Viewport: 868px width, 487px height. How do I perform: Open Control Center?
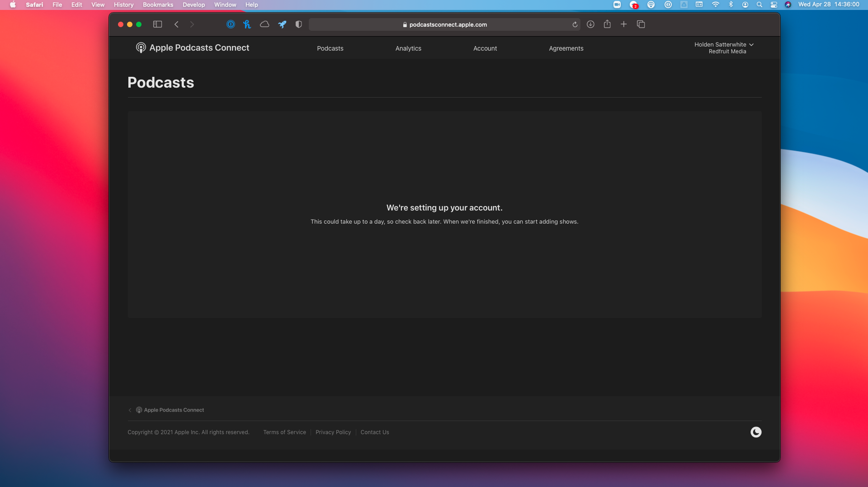774,5
